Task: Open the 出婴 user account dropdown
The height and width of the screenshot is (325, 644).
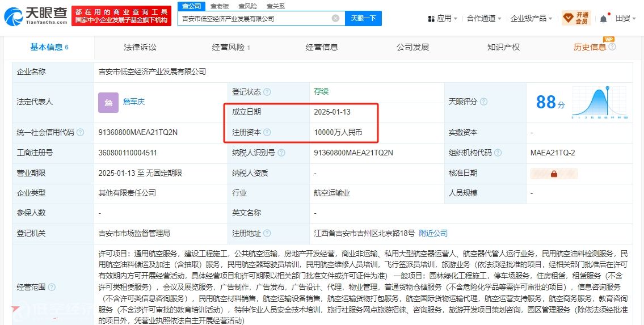Action: tap(625, 19)
